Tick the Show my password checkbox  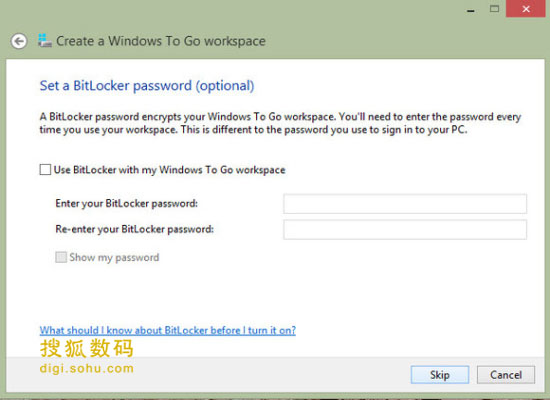tap(61, 257)
